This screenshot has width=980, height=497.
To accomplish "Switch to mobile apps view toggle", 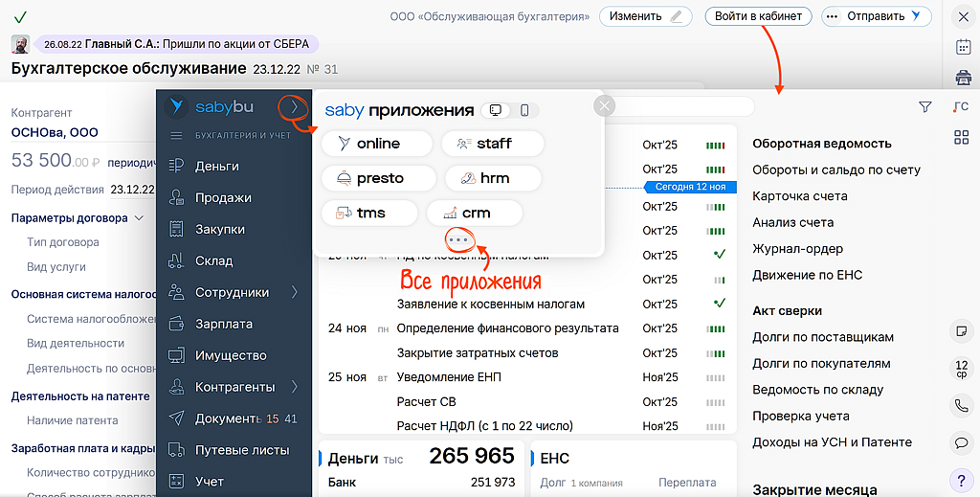I will click(x=524, y=110).
